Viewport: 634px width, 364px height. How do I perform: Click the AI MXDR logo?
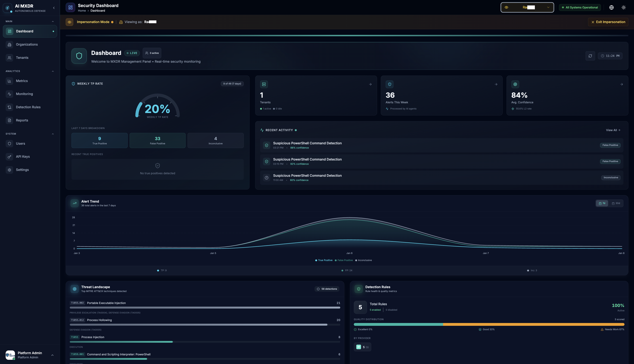pos(8,8)
